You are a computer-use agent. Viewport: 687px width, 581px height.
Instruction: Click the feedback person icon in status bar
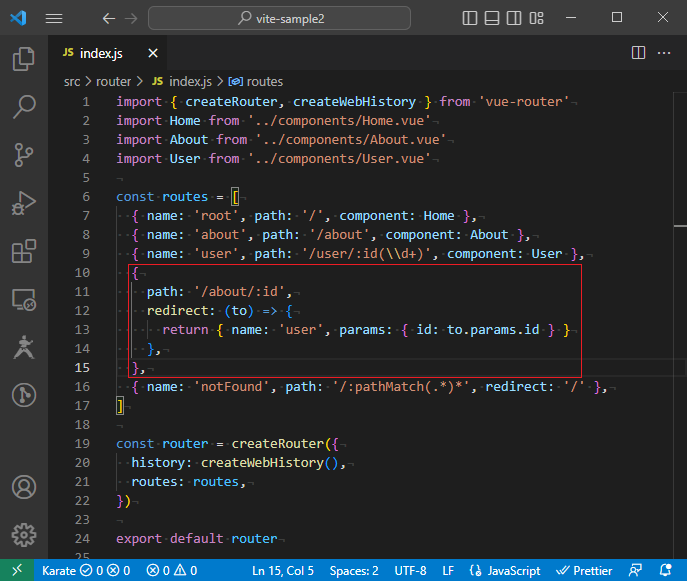coord(635,570)
